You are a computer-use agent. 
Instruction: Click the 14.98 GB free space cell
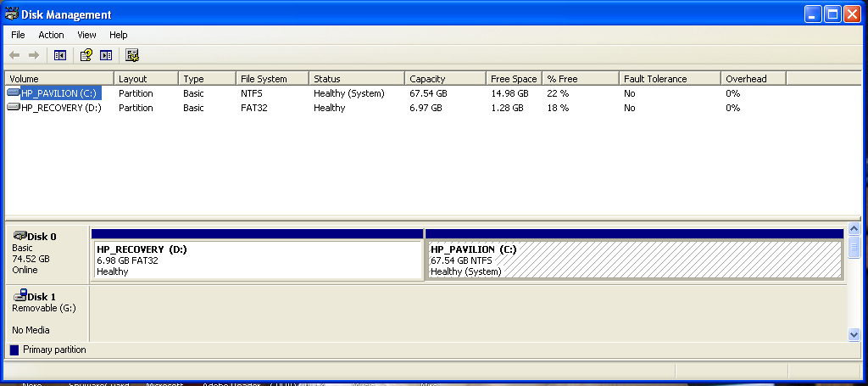pos(509,93)
